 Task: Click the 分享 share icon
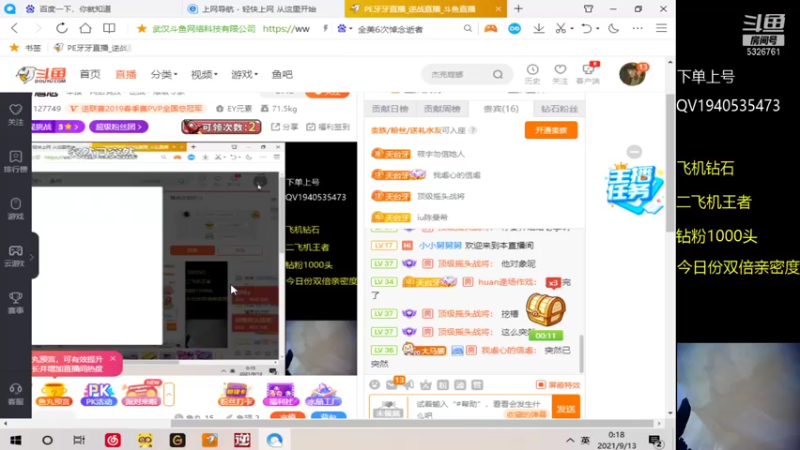pyautogui.click(x=285, y=127)
